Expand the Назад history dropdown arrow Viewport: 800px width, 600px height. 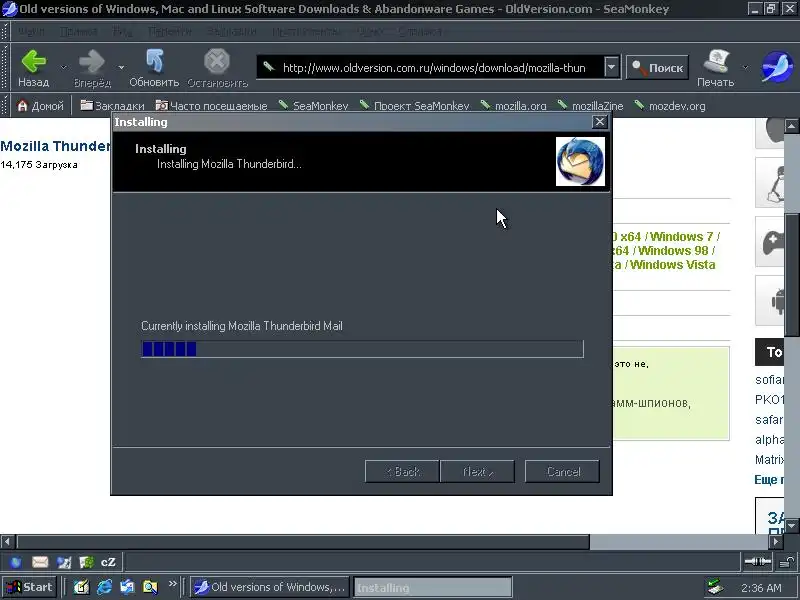click(x=63, y=67)
